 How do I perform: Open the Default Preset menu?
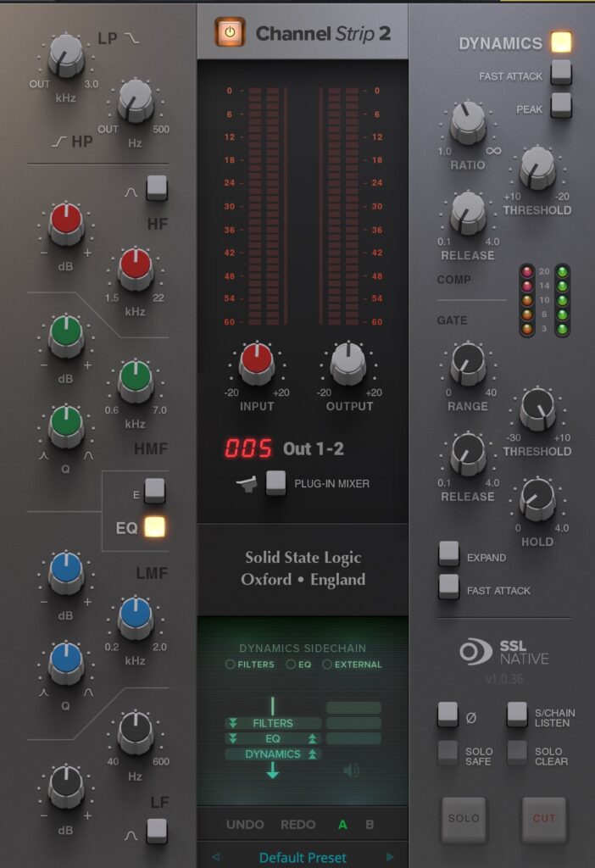tap(303, 857)
